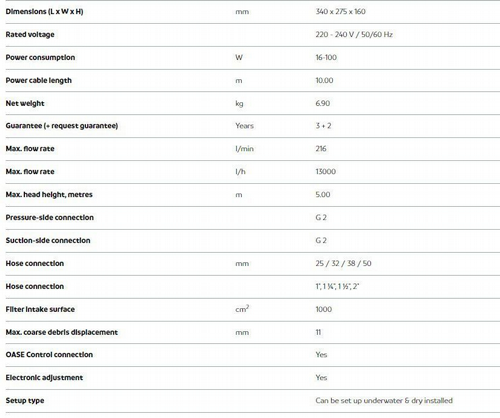Viewport: 500px width, 418px height.
Task: Select the Max. head height, metres label
Action: [49, 194]
